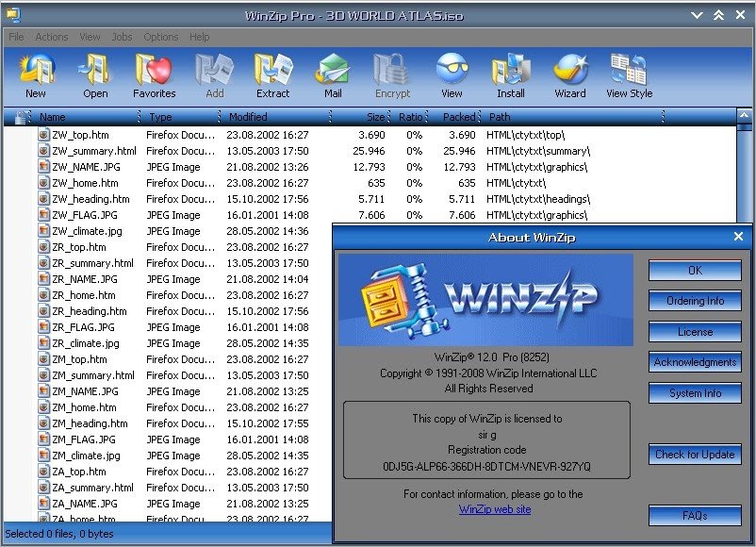
Task: Sort by the Ratio column header
Action: pos(410,117)
